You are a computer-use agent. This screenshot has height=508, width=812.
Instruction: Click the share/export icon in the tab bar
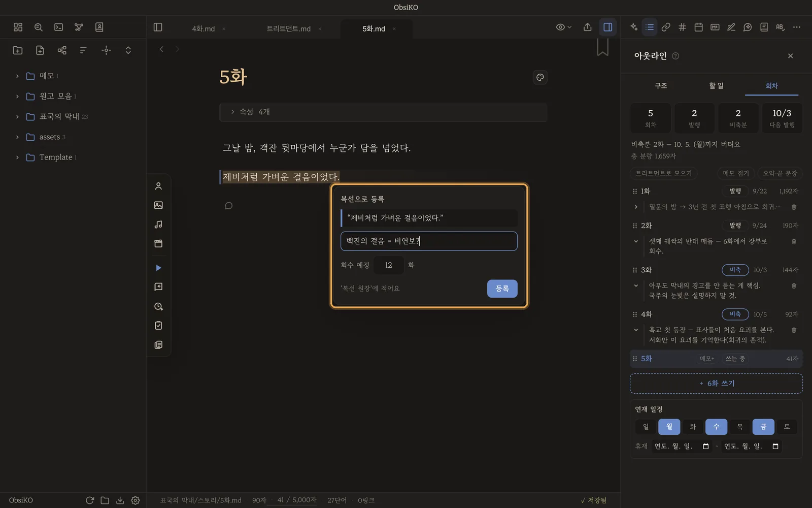click(x=588, y=27)
